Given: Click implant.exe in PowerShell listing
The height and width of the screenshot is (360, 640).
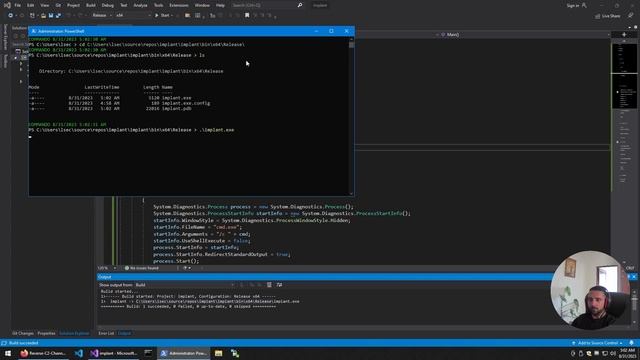Looking at the screenshot, I should click(x=177, y=98).
